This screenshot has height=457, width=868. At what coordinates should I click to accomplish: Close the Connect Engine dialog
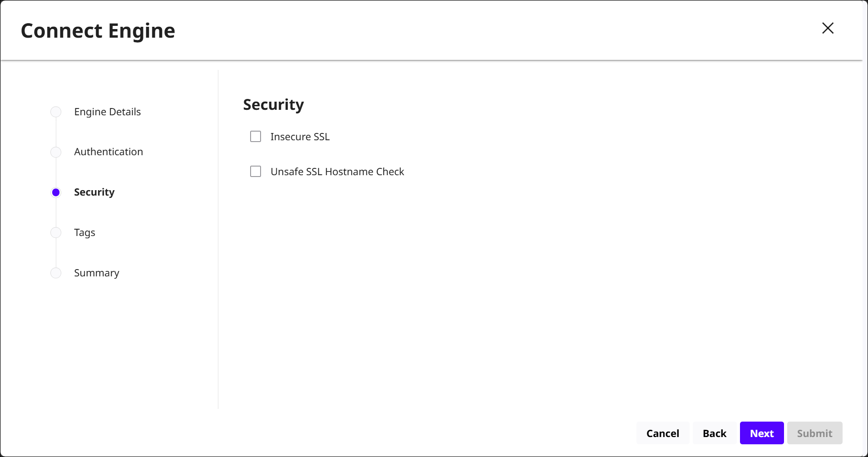coord(828,28)
